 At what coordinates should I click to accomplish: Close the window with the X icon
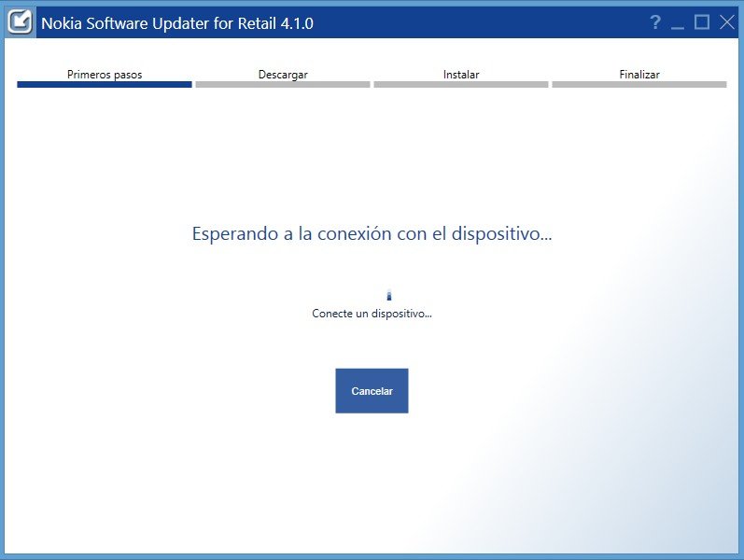[x=727, y=21]
